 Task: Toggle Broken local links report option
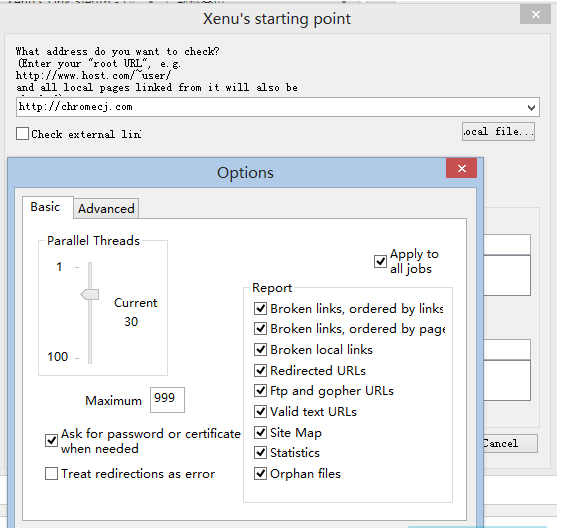[x=260, y=349]
